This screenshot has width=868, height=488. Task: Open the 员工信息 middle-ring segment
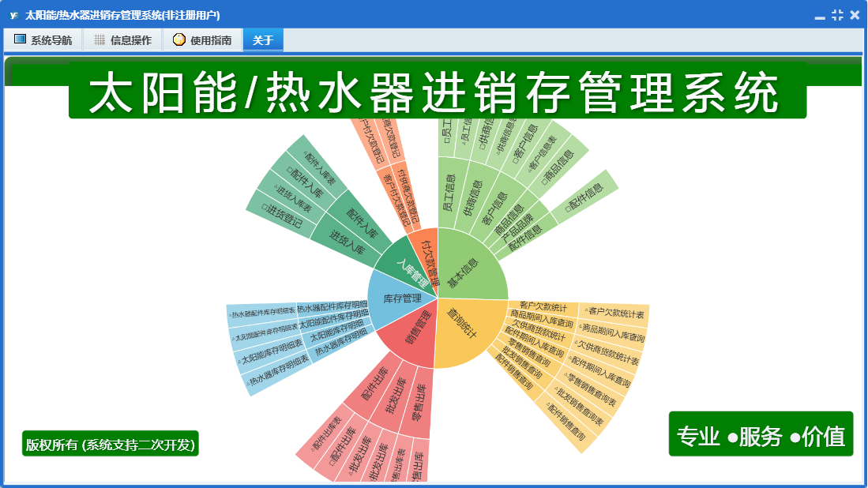coord(449,193)
